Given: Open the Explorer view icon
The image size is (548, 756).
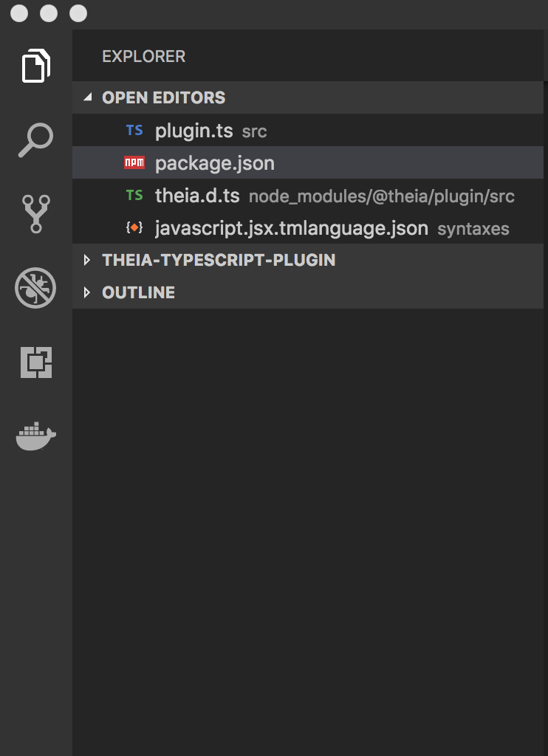Looking at the screenshot, I should point(35,65).
